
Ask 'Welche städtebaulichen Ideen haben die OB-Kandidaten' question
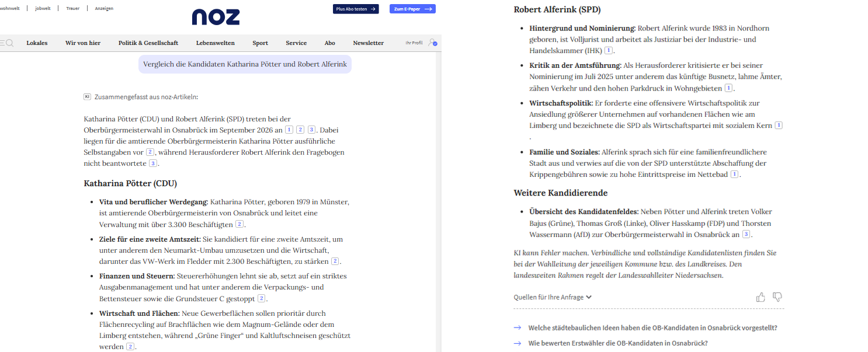pyautogui.click(x=652, y=328)
